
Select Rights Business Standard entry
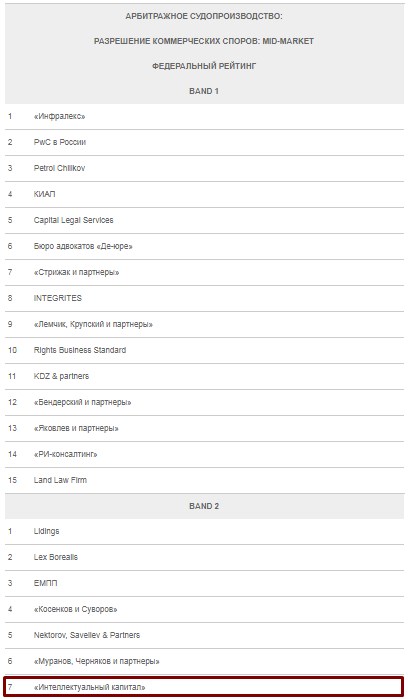click(x=204, y=350)
